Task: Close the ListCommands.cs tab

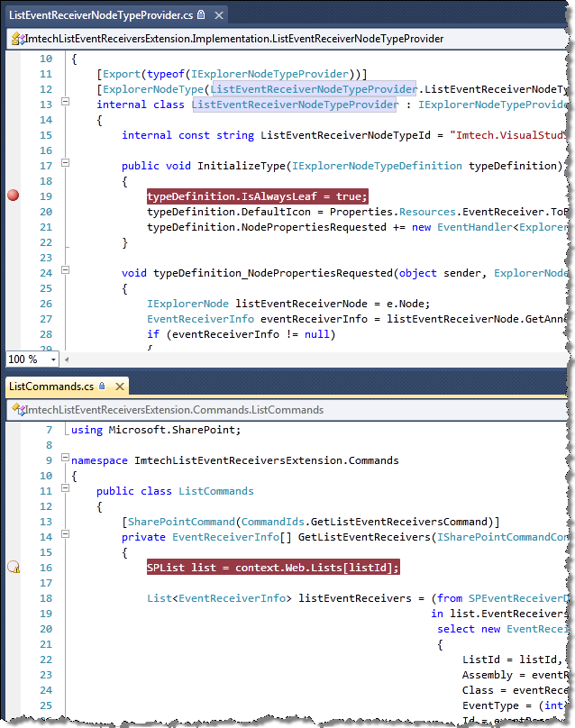Action: tap(120, 387)
